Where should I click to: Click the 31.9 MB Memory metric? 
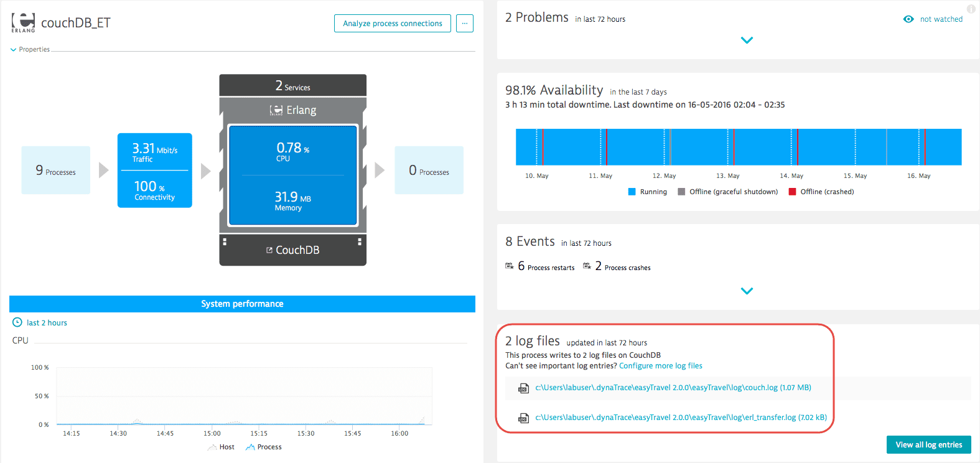(x=293, y=200)
